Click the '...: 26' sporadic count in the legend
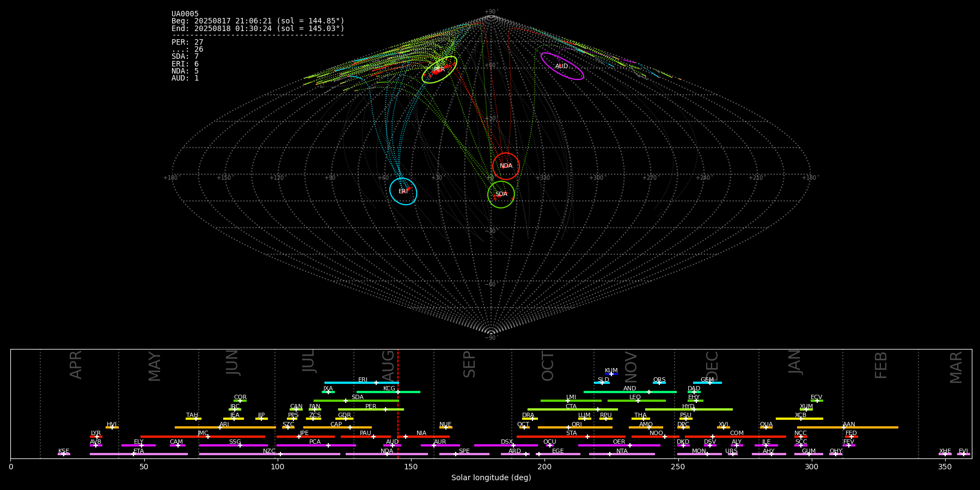This screenshot has height=490, width=980. pyautogui.click(x=187, y=50)
